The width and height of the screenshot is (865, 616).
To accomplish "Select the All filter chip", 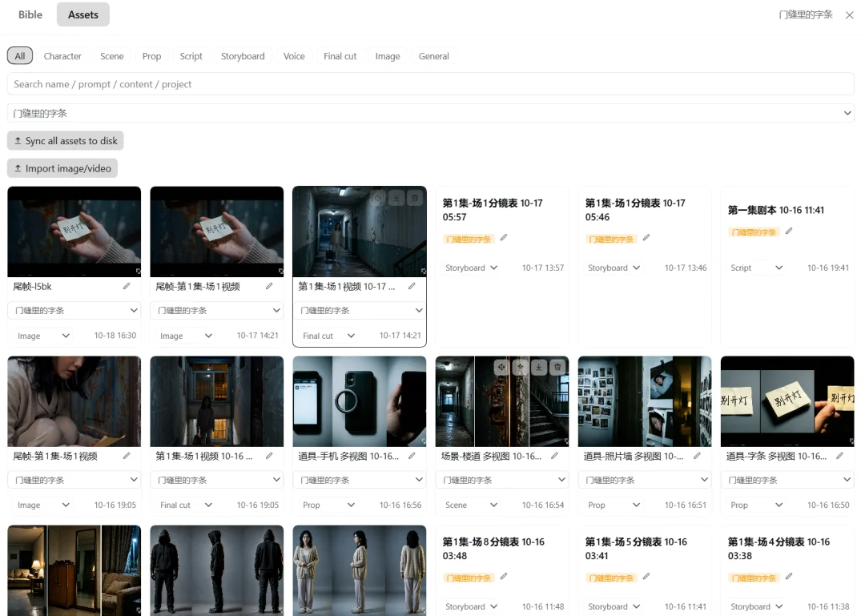I will [20, 56].
